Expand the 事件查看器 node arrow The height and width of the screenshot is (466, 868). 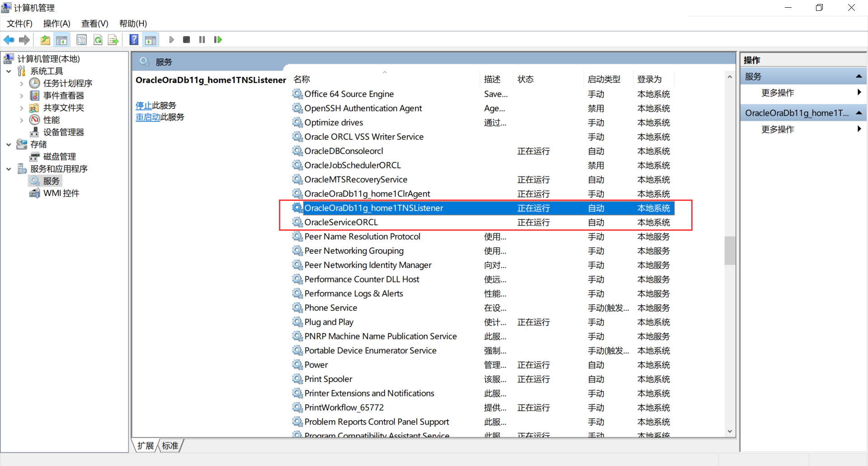click(x=21, y=95)
